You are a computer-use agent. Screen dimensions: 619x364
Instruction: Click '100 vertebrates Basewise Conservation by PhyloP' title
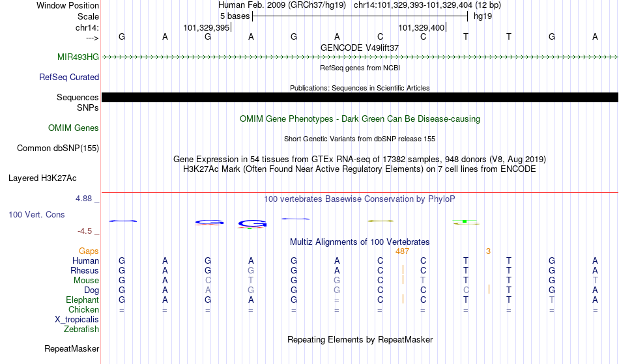(x=360, y=199)
